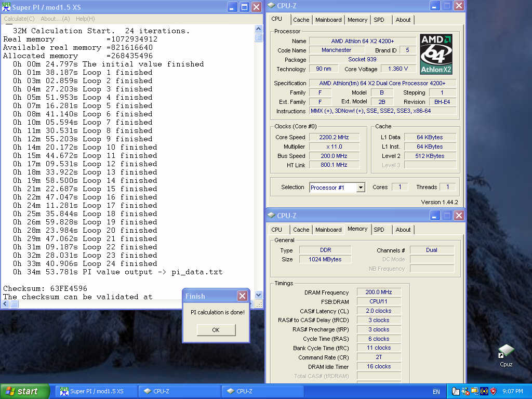The height and width of the screenshot is (399, 532).
Task: Click the DRAM Frequency 200.0 MHz value
Action: [x=379, y=292]
